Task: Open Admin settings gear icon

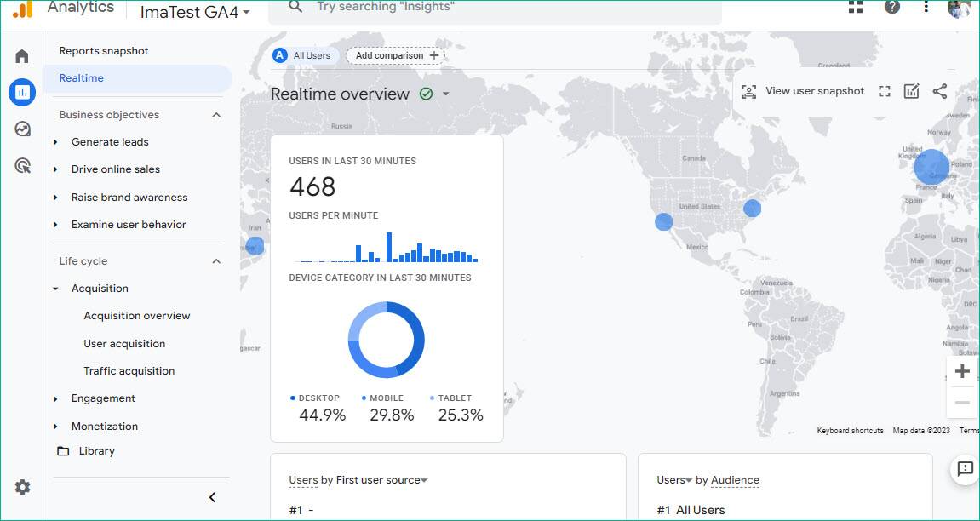Action: [x=22, y=487]
